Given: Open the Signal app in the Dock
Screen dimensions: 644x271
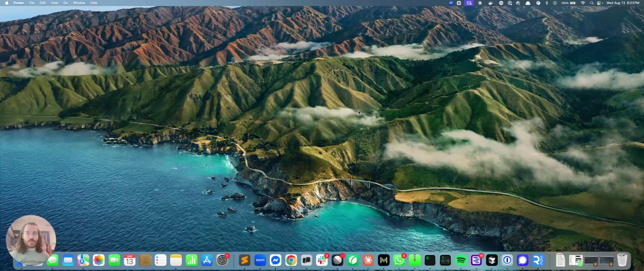Looking at the screenshot, I should pos(523,260).
